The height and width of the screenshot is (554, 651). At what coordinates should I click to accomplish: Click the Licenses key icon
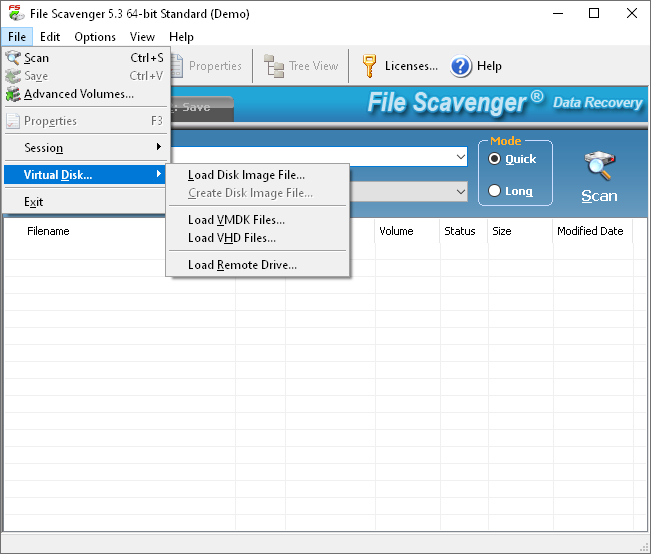369,66
